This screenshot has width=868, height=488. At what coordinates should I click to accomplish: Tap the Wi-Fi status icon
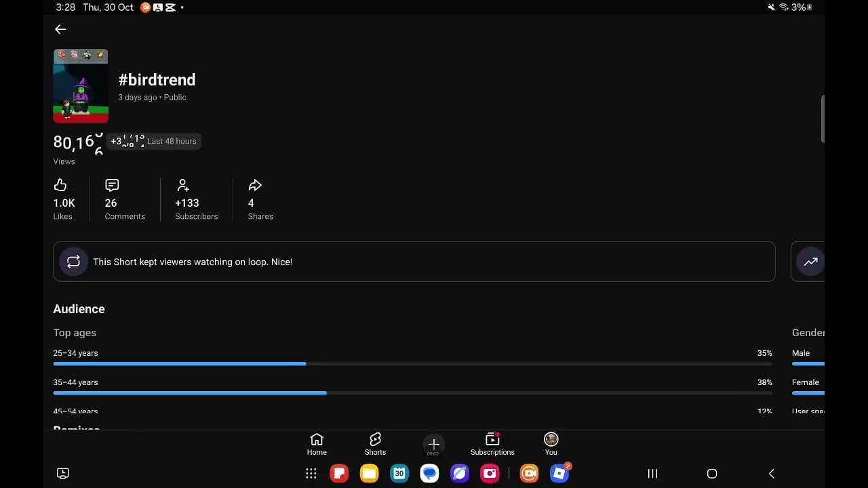pyautogui.click(x=784, y=7)
